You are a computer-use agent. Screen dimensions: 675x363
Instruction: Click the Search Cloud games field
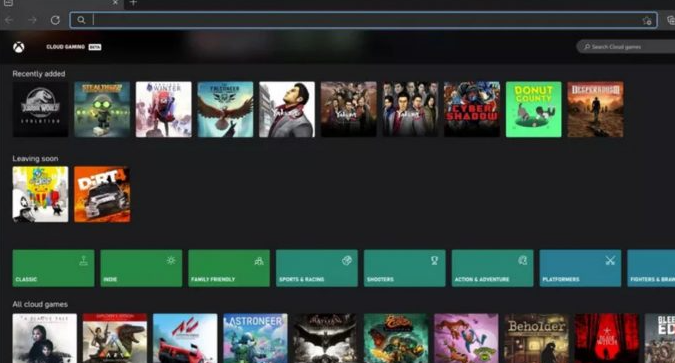[x=625, y=47]
